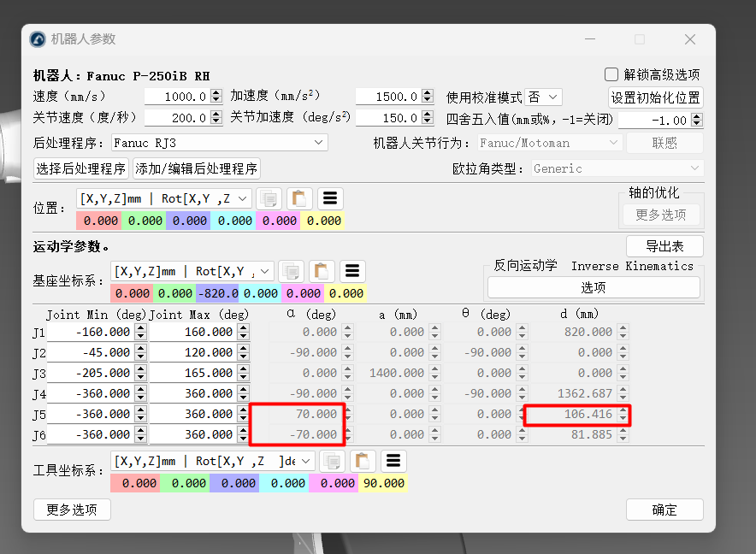Image resolution: width=756 pixels, height=554 pixels.
Task: Click the paste icon in the 位置 row
Action: coord(299,198)
